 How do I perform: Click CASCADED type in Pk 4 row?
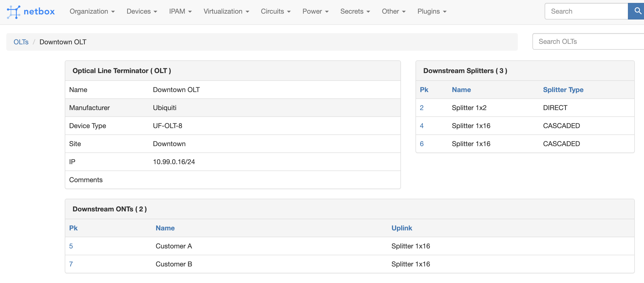tap(561, 126)
